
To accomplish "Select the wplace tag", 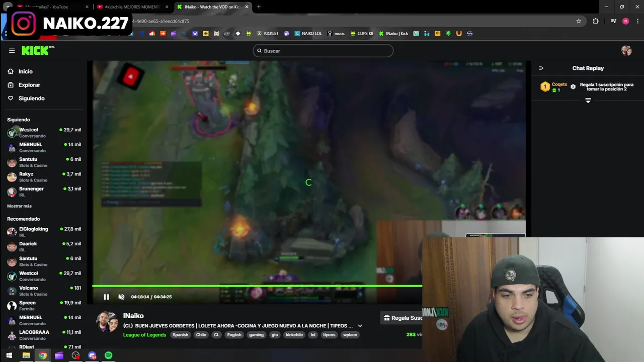I will 350,335.
